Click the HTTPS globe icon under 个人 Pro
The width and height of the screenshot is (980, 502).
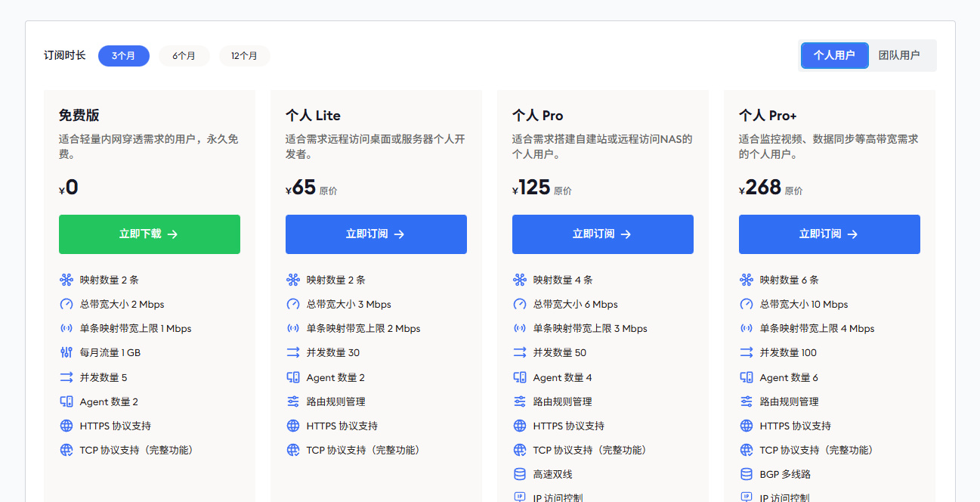(520, 426)
